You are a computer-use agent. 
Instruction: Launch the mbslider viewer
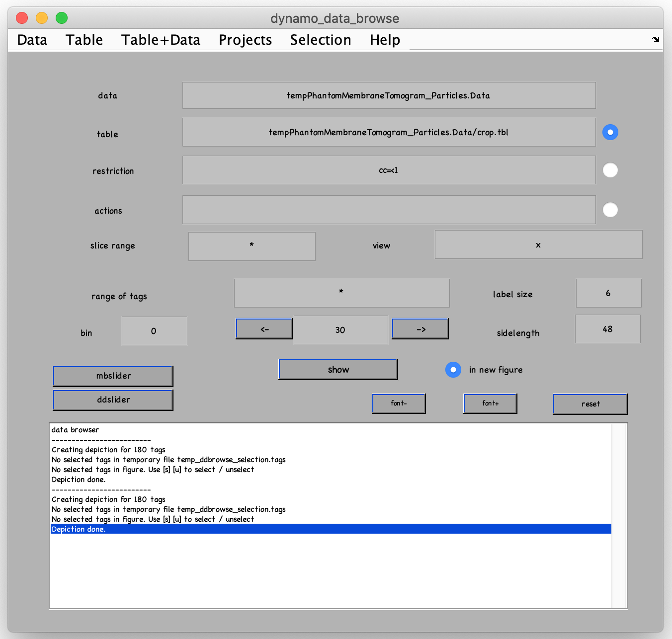[x=113, y=376]
